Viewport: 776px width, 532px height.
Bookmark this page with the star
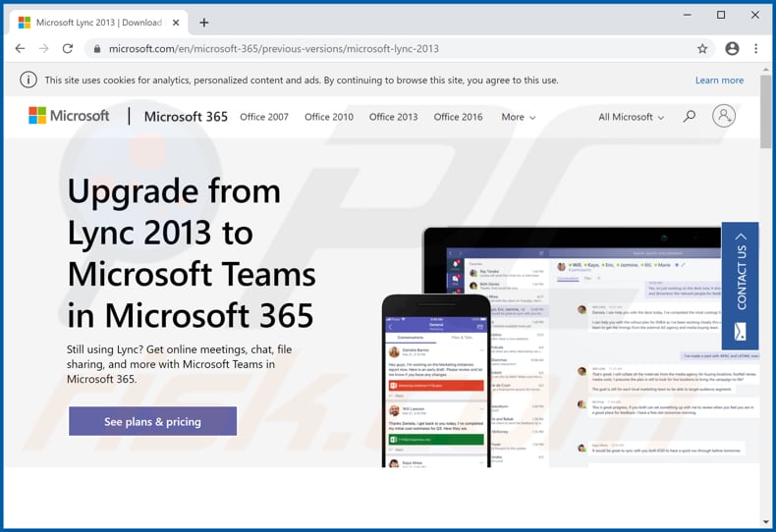pyautogui.click(x=701, y=48)
